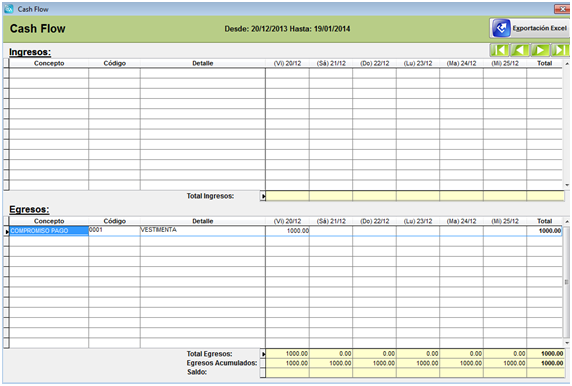
Task: Click code cell 0001 in Egresos
Action: coord(114,231)
